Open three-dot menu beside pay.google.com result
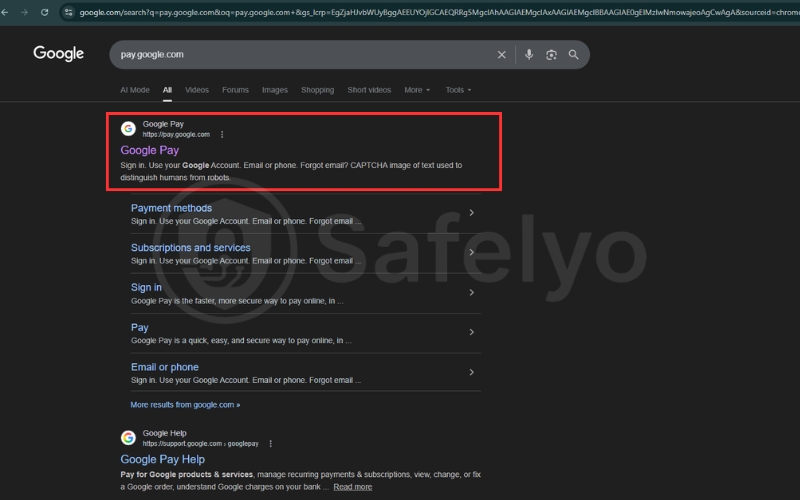 pyautogui.click(x=222, y=134)
